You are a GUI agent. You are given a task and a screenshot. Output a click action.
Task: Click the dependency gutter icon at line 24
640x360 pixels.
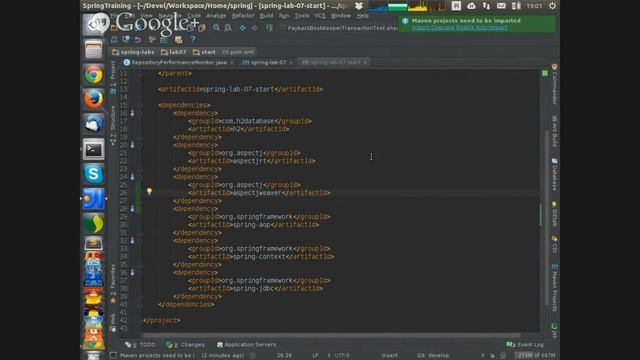[x=132, y=177]
